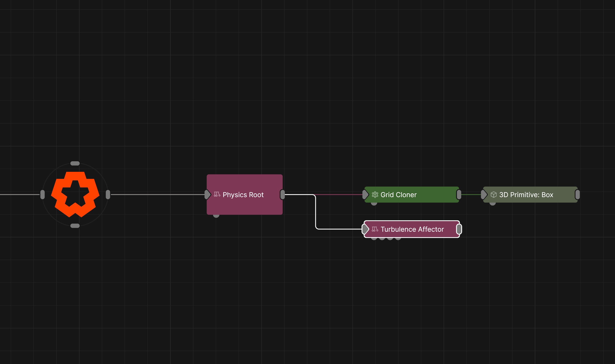Image resolution: width=615 pixels, height=364 pixels.
Task: Click the green wire linking Grid Cloner to Box
Action: pyautogui.click(x=471, y=195)
